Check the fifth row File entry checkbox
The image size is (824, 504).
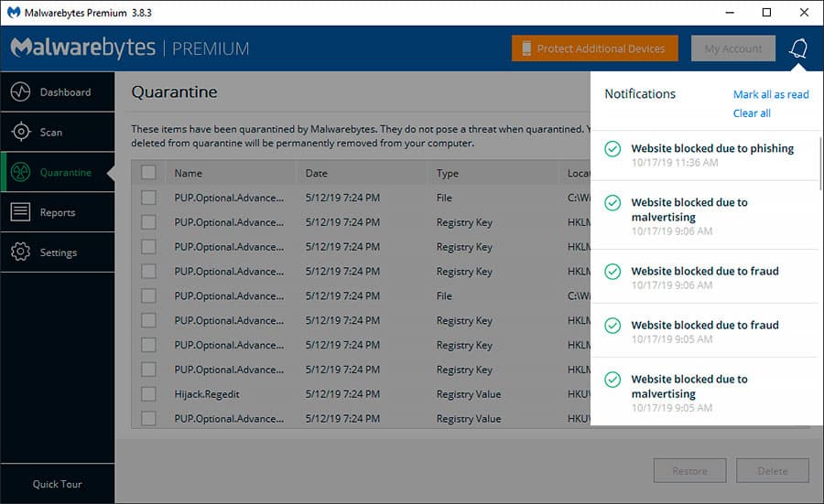(x=148, y=295)
